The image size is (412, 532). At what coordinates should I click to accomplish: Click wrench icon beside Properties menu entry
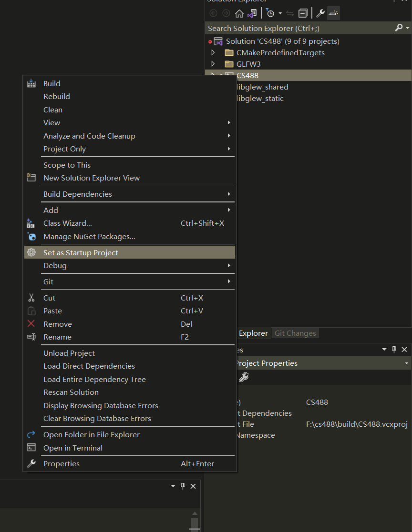(x=31, y=463)
